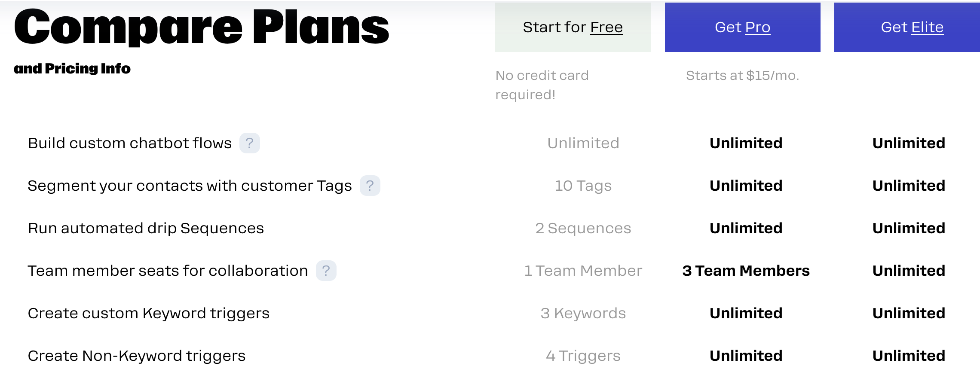Click '10 Tags' free plan value
980x378 pixels.
tap(583, 186)
